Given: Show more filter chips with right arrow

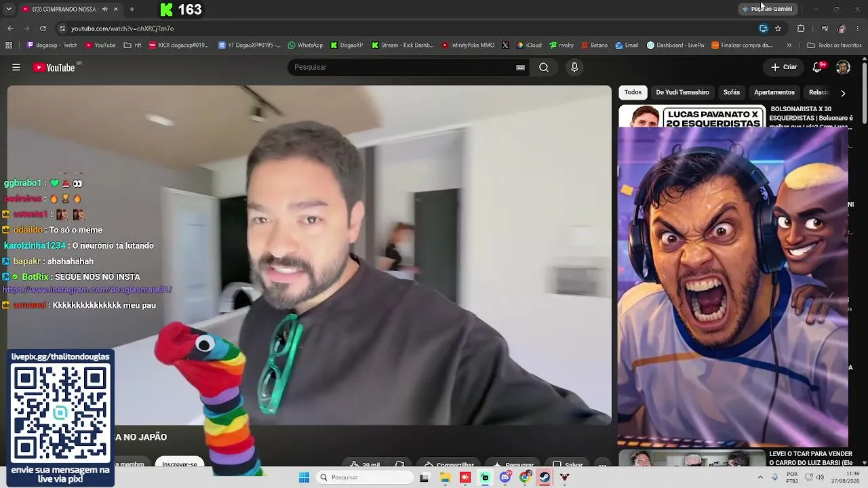Looking at the screenshot, I should tap(843, 93).
